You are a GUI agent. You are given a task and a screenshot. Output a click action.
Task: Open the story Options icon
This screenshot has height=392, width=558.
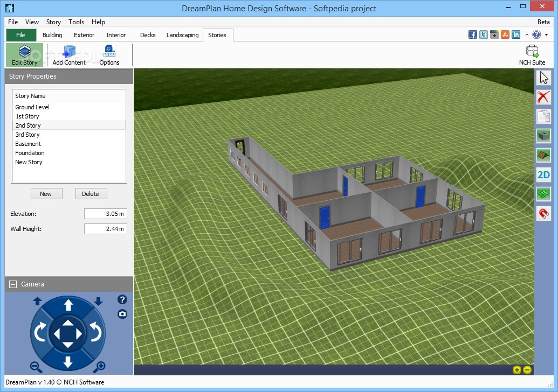click(x=109, y=55)
